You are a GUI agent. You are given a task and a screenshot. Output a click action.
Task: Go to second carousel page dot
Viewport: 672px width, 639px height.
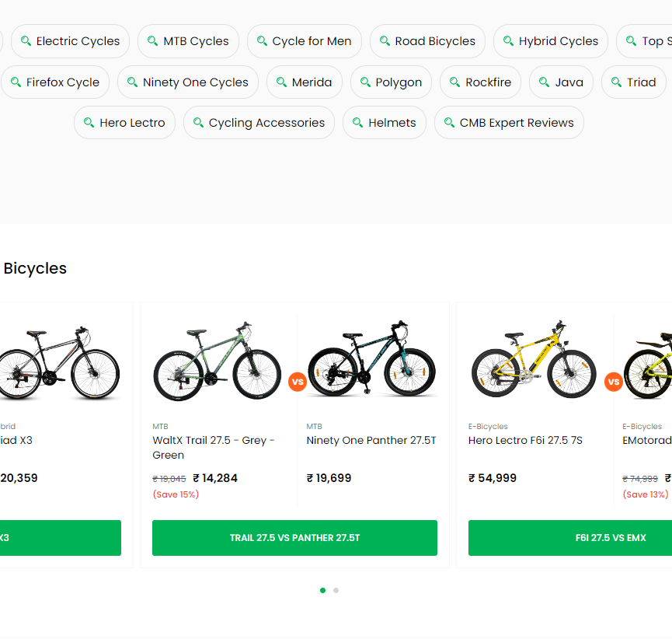click(336, 591)
